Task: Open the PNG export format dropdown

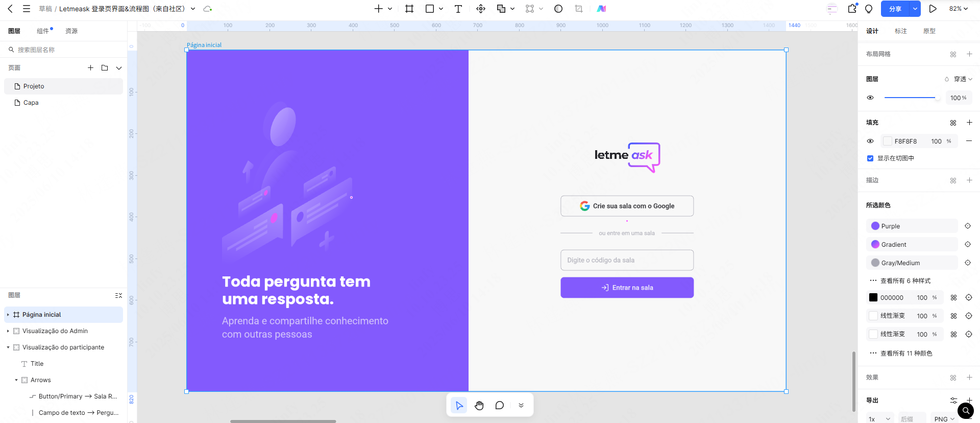Action: click(944, 418)
